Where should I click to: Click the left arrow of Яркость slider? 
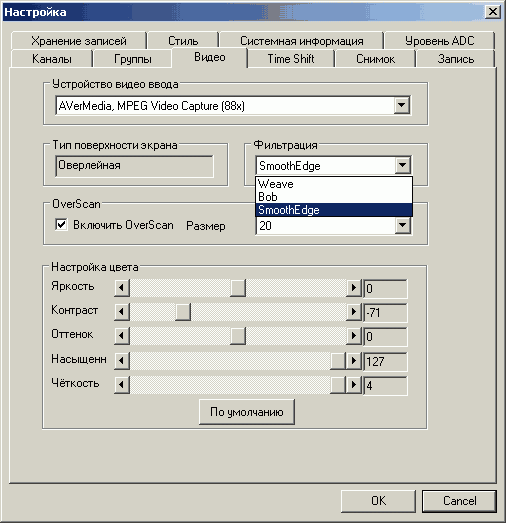tap(122, 288)
